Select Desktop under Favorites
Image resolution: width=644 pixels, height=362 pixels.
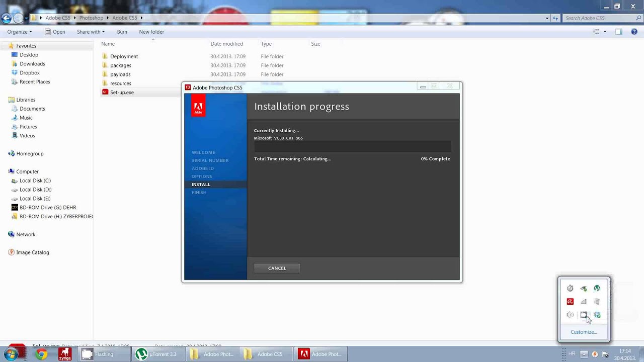tap(29, 55)
